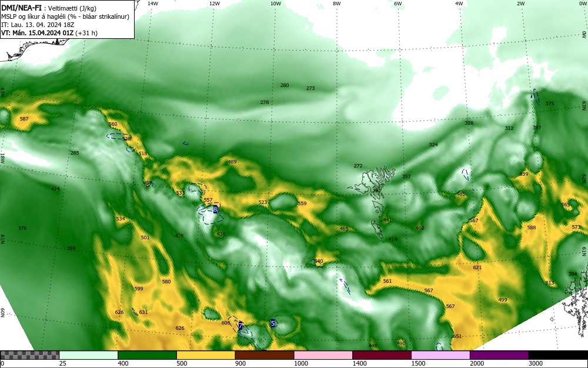Click the map value 540
This screenshot has width=588, height=368.
point(319,261)
